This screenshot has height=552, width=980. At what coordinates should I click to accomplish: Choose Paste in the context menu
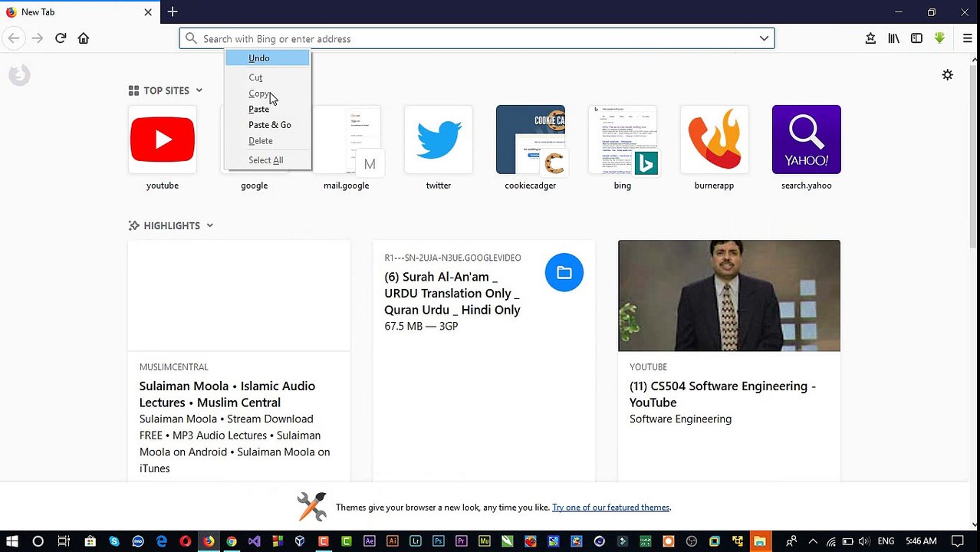click(268, 109)
